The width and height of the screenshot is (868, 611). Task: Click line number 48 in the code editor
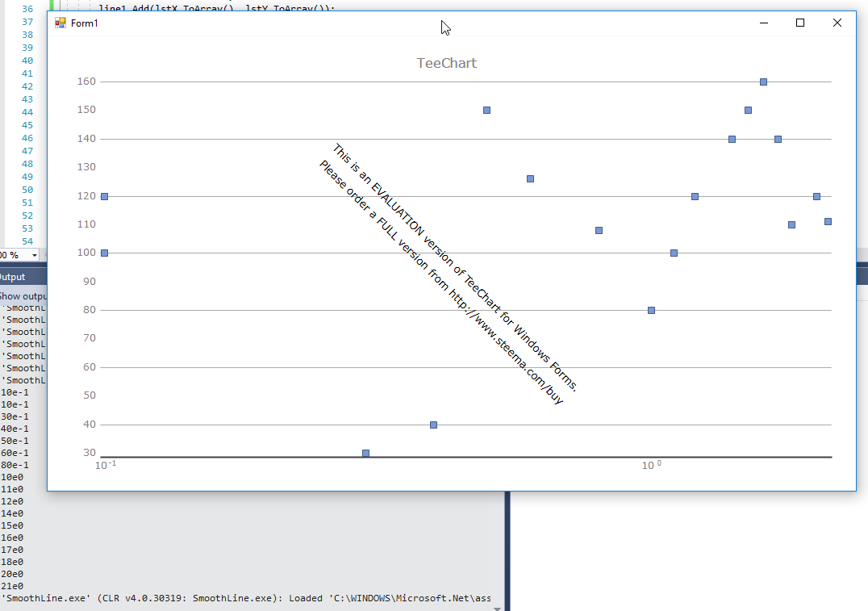[27, 164]
